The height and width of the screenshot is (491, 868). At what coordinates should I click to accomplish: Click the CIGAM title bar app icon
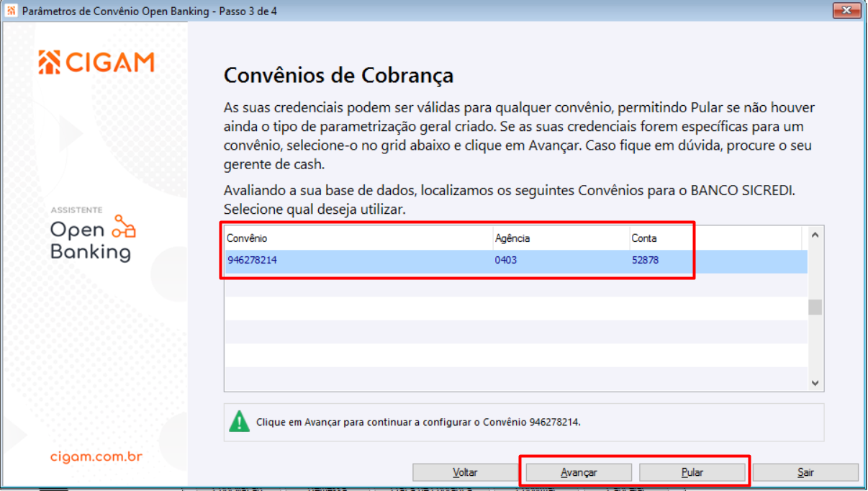[x=11, y=12]
